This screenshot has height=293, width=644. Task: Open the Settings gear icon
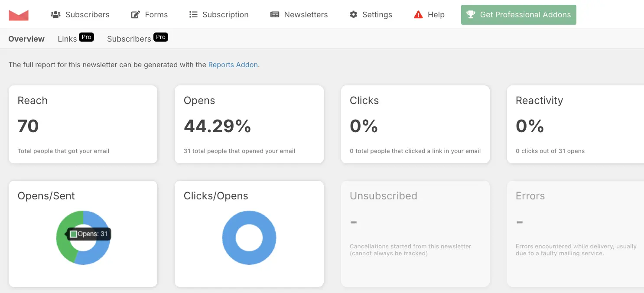tap(353, 14)
